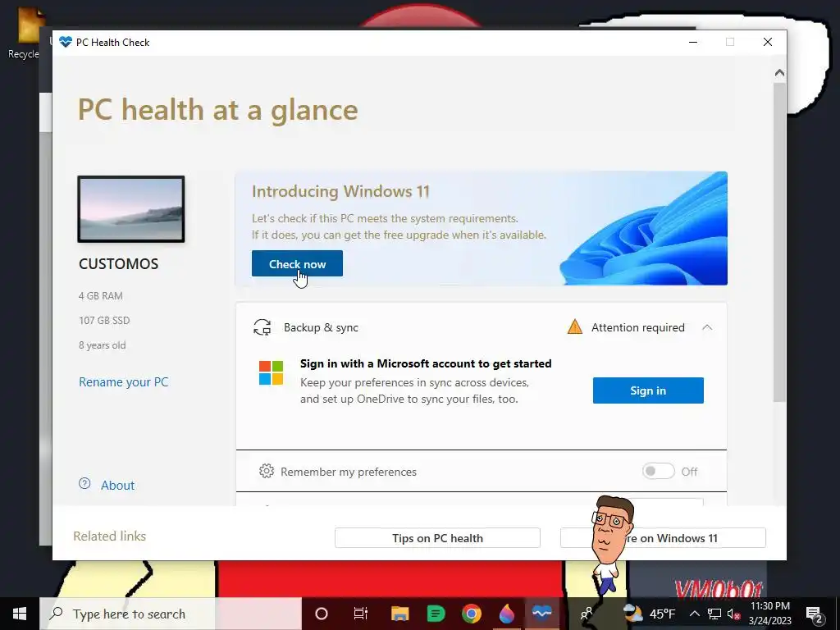840x630 pixels.
Task: Show hidden system tray icons
Action: click(x=694, y=614)
